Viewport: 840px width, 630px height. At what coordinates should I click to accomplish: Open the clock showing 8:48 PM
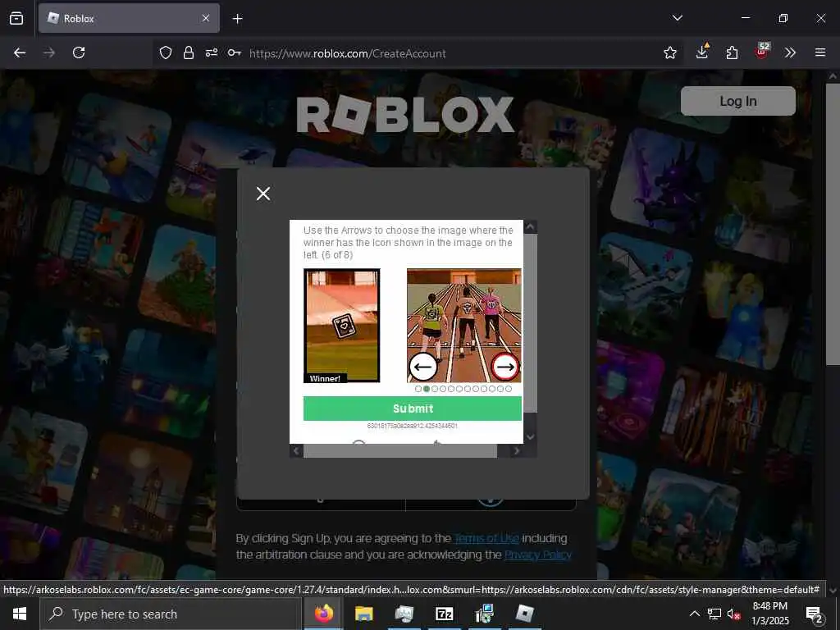[769, 614]
